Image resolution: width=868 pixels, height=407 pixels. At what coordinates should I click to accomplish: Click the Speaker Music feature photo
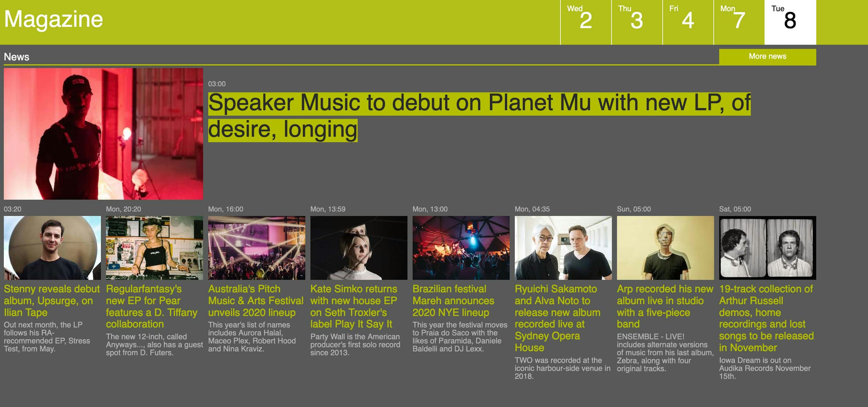click(x=103, y=134)
